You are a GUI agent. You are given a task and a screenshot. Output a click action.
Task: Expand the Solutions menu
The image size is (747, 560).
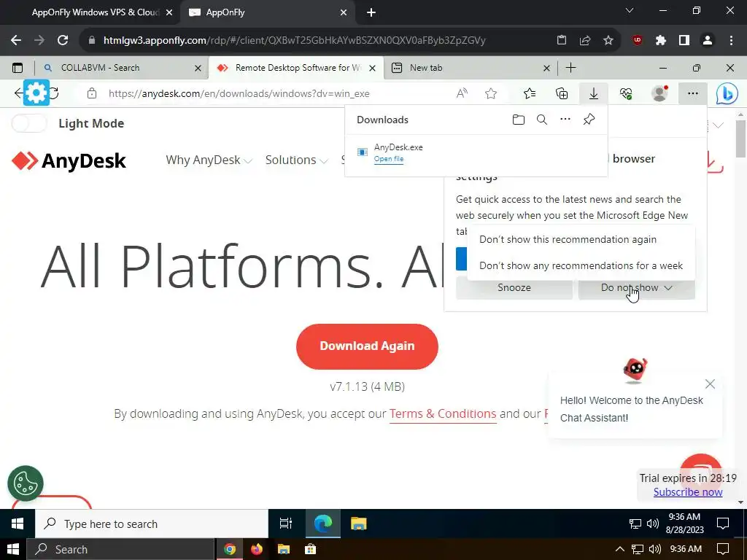[x=296, y=160]
